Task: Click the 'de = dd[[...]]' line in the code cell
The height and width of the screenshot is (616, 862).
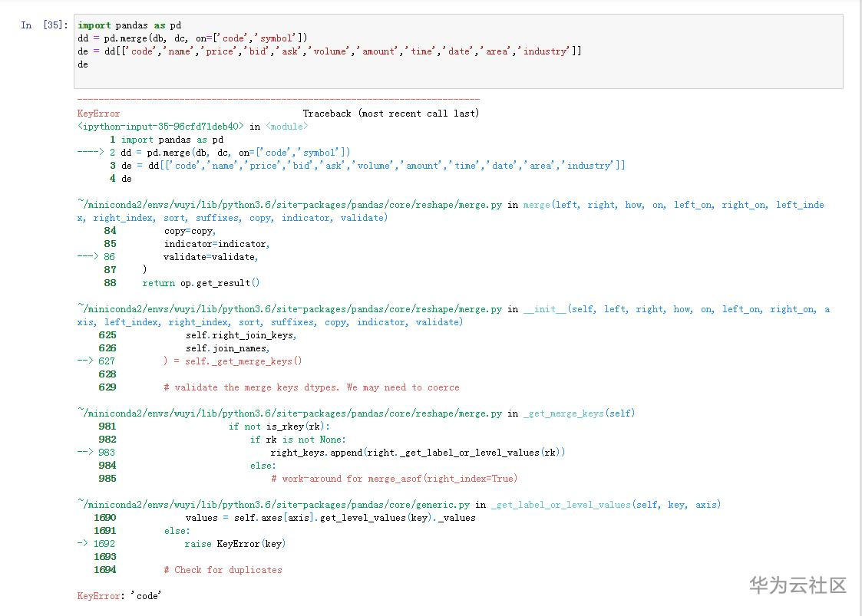Action: coord(329,51)
